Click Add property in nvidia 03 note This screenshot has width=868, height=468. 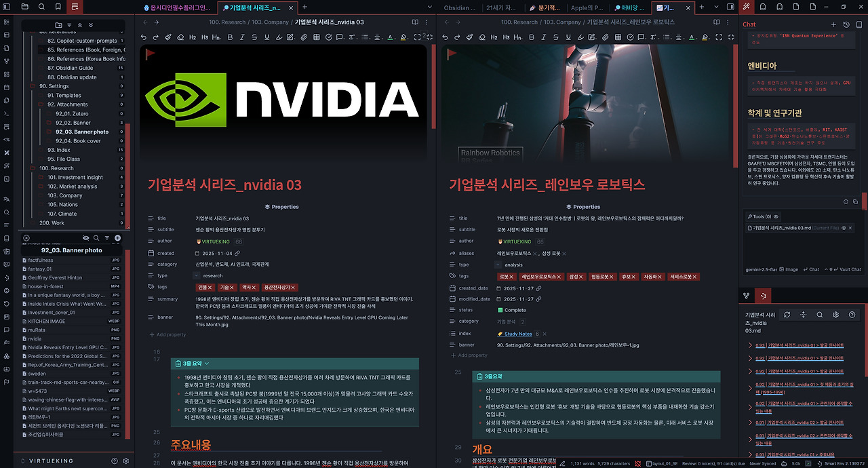pos(167,335)
